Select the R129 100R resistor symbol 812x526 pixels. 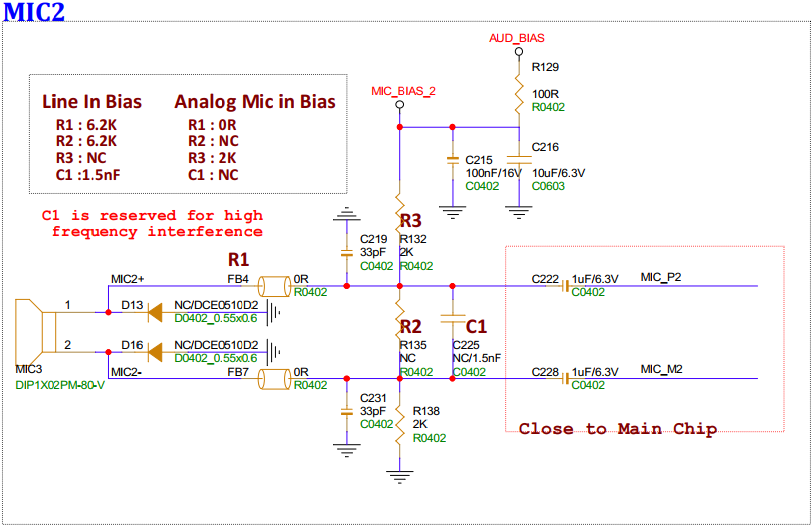[x=519, y=97]
